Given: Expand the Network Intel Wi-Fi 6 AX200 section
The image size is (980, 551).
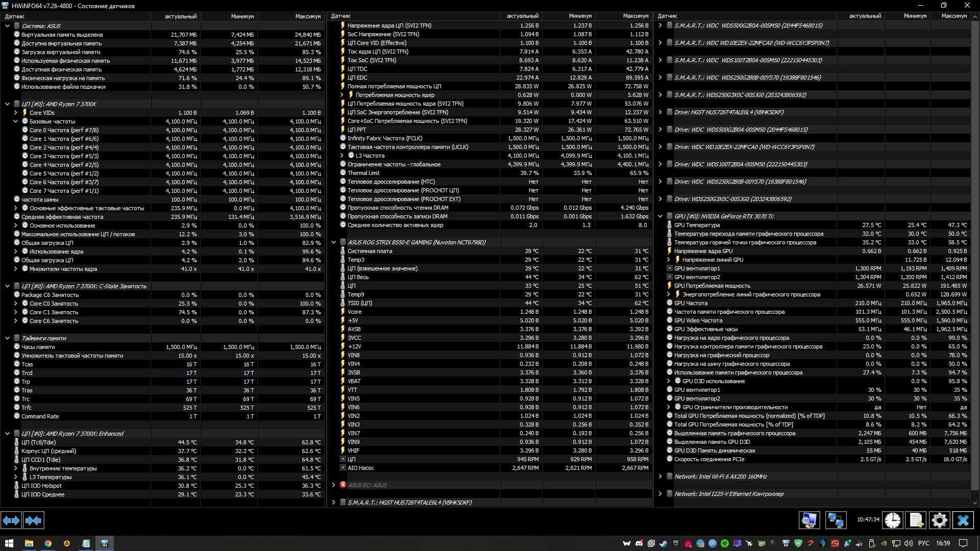Looking at the screenshot, I should click(660, 477).
